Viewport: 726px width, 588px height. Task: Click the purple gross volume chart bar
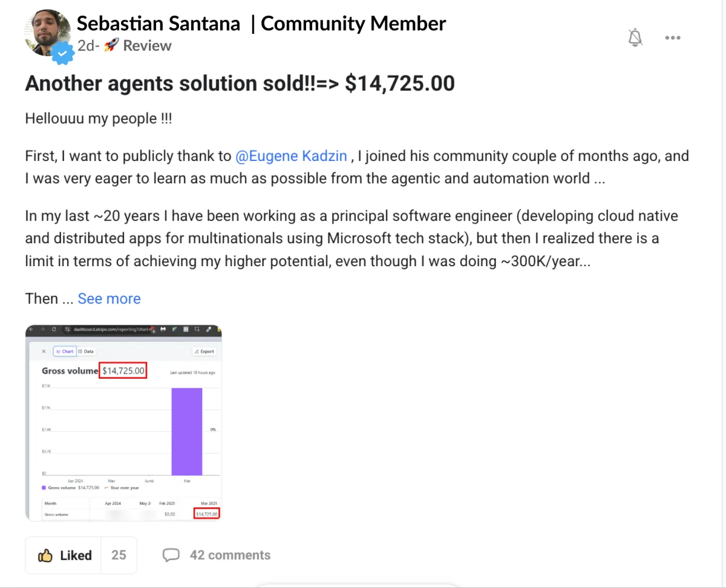(186, 431)
